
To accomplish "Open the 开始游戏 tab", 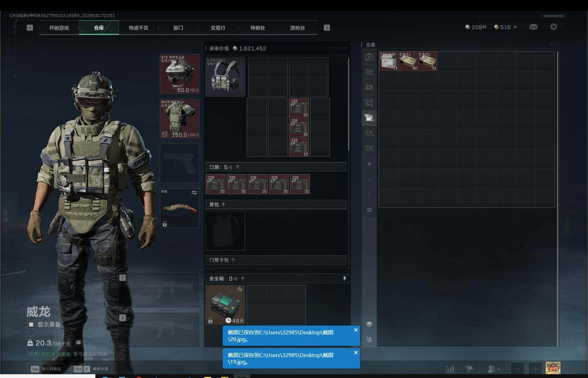I will click(x=59, y=28).
